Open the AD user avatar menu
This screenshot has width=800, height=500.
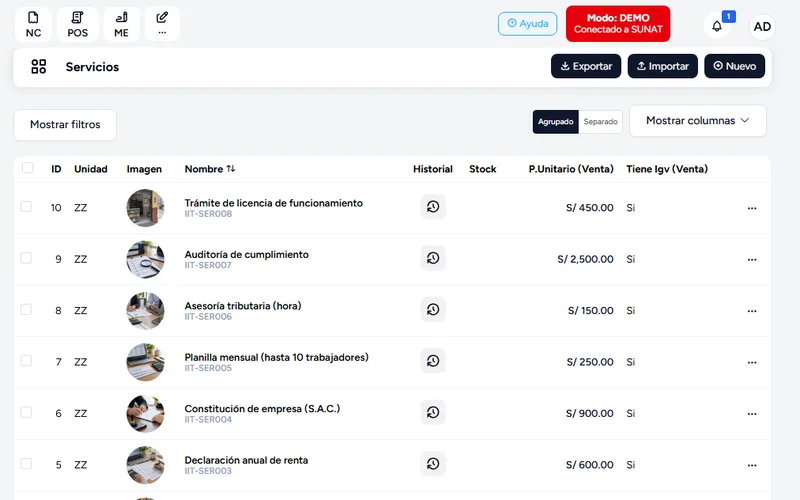(x=762, y=27)
